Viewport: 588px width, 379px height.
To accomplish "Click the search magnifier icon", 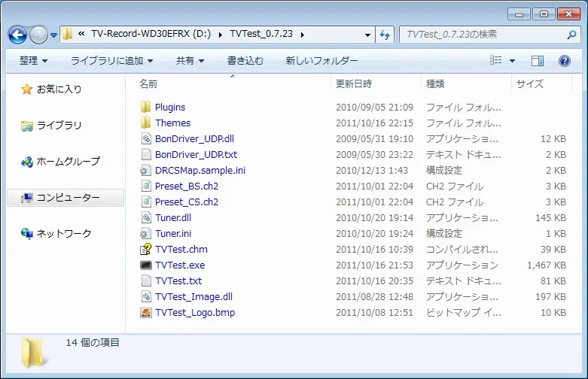I will click(x=571, y=35).
